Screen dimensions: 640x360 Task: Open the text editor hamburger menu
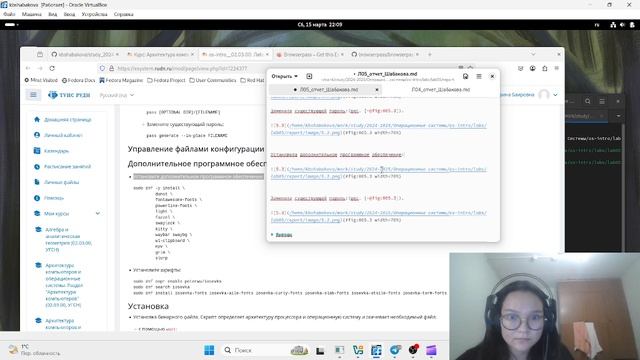[479, 76]
